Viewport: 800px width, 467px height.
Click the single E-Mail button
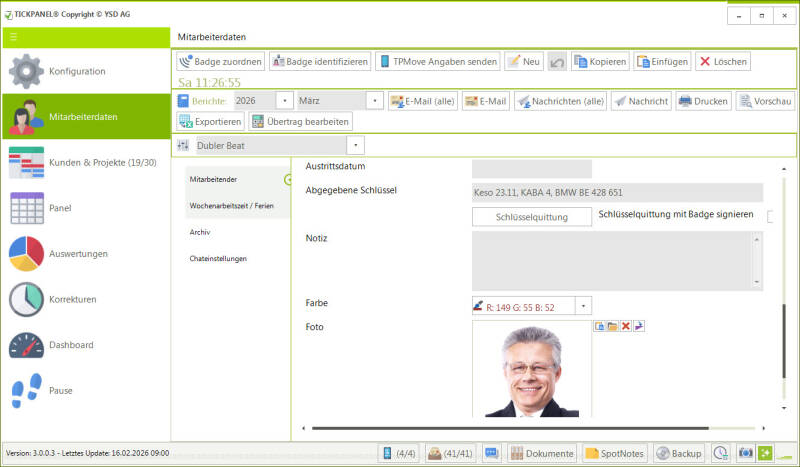(486, 101)
